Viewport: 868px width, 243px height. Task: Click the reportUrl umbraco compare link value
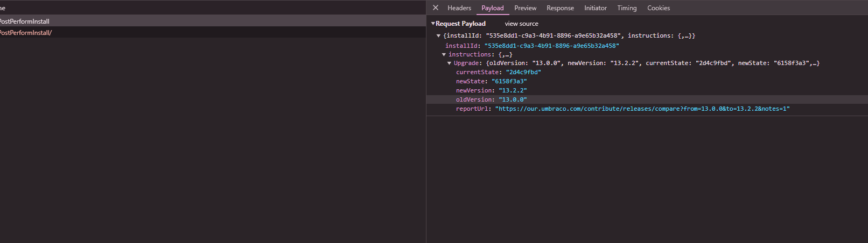tap(642, 109)
